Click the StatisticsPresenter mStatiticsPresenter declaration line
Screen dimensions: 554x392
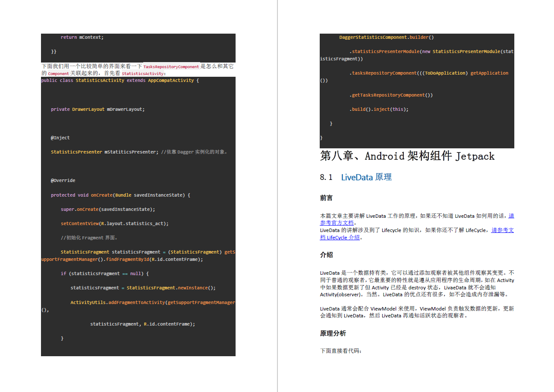[x=139, y=152]
